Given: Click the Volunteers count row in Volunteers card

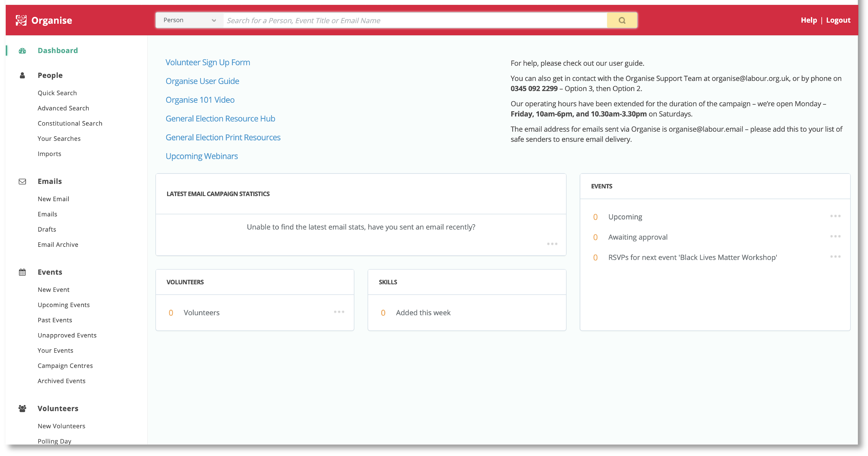Looking at the screenshot, I should coord(254,313).
